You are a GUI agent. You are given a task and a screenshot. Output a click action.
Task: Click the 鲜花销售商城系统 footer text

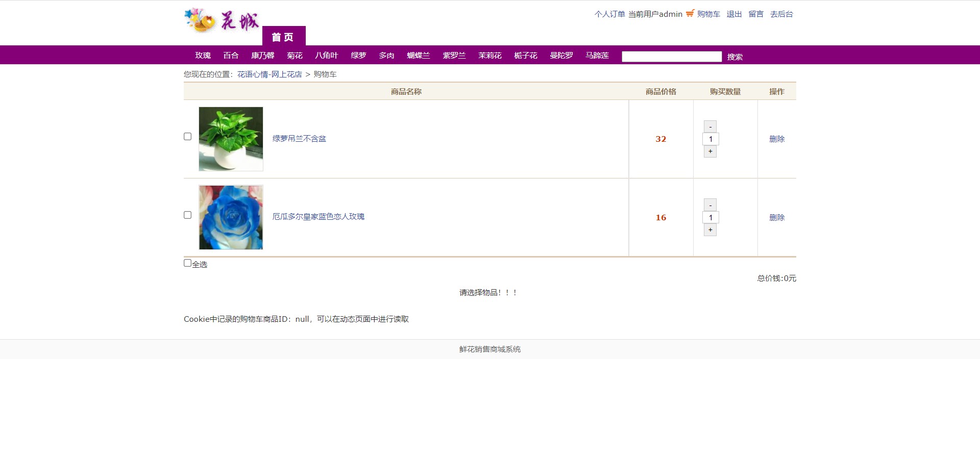click(490, 349)
